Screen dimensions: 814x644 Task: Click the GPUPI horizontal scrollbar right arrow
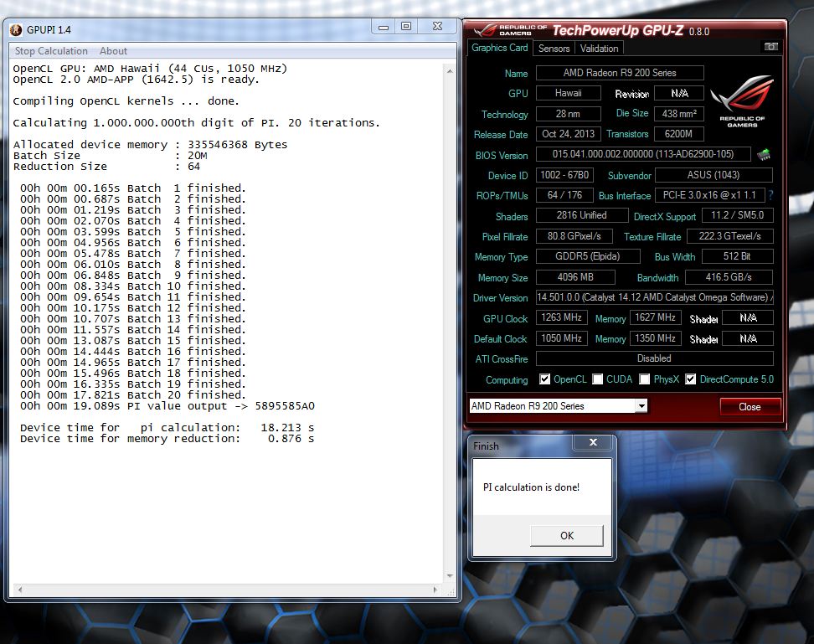point(435,590)
